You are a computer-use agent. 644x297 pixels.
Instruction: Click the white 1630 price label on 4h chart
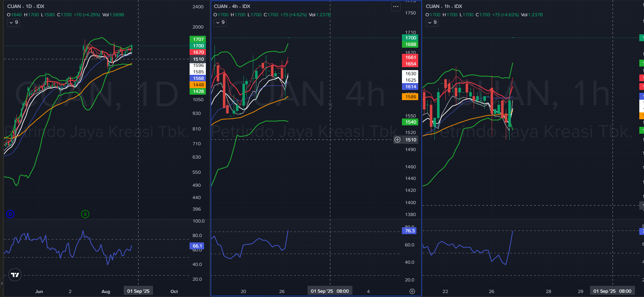coord(410,73)
